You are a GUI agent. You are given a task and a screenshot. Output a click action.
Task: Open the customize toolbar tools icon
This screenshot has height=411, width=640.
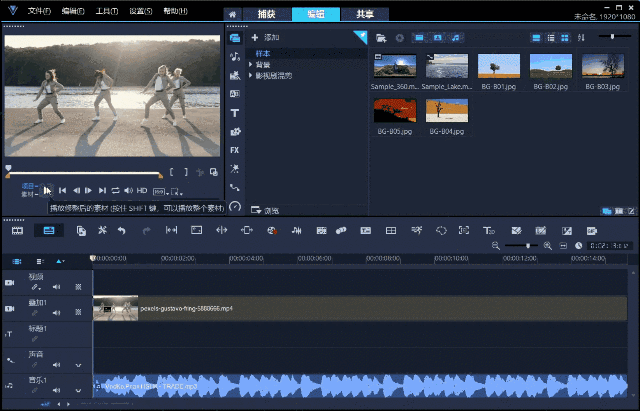click(102, 230)
